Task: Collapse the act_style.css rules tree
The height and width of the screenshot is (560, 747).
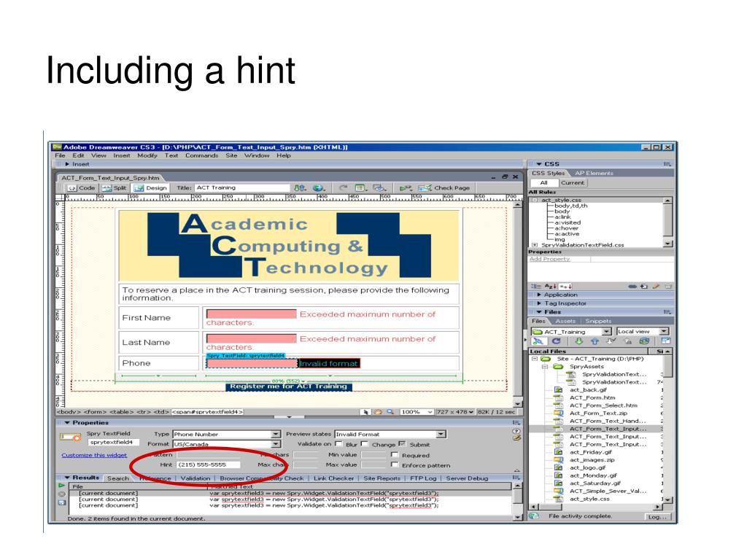Action: pos(535,201)
